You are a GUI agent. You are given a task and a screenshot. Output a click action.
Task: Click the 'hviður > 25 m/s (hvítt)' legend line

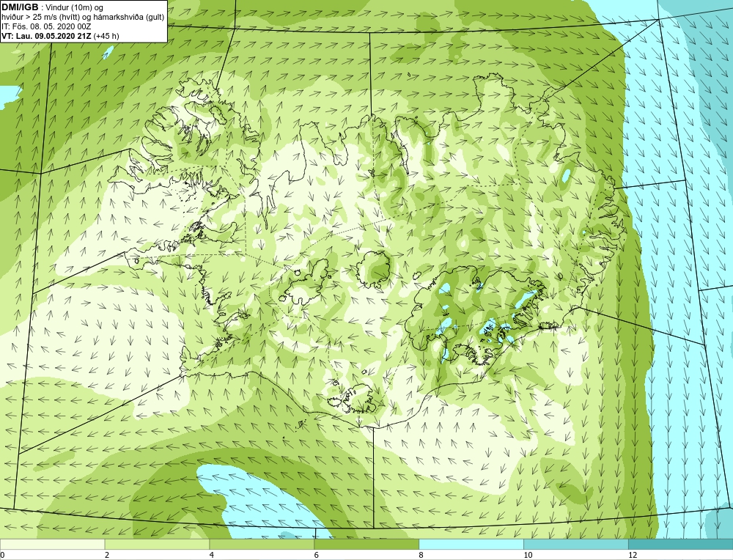tap(83, 18)
